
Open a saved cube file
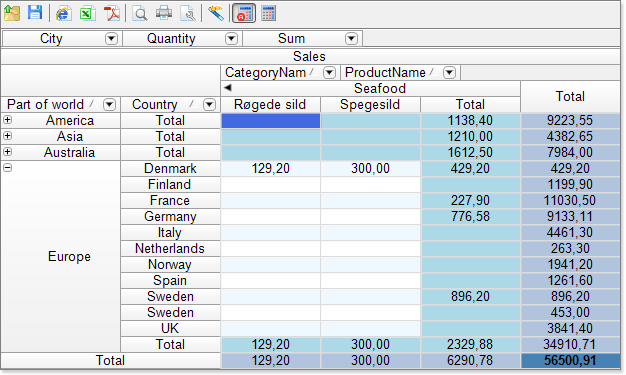pyautogui.click(x=12, y=14)
